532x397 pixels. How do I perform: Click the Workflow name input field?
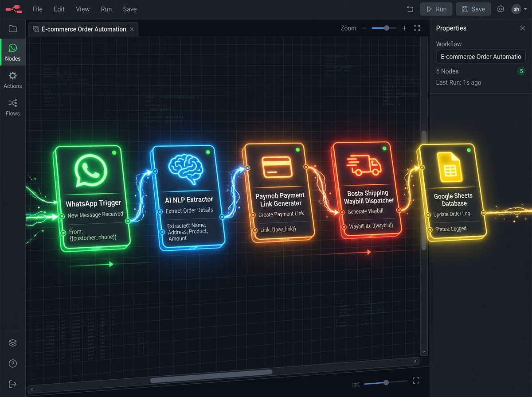point(481,57)
